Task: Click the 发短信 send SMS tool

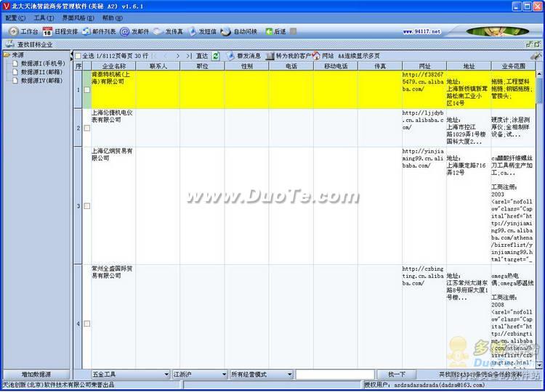Action: [202, 32]
